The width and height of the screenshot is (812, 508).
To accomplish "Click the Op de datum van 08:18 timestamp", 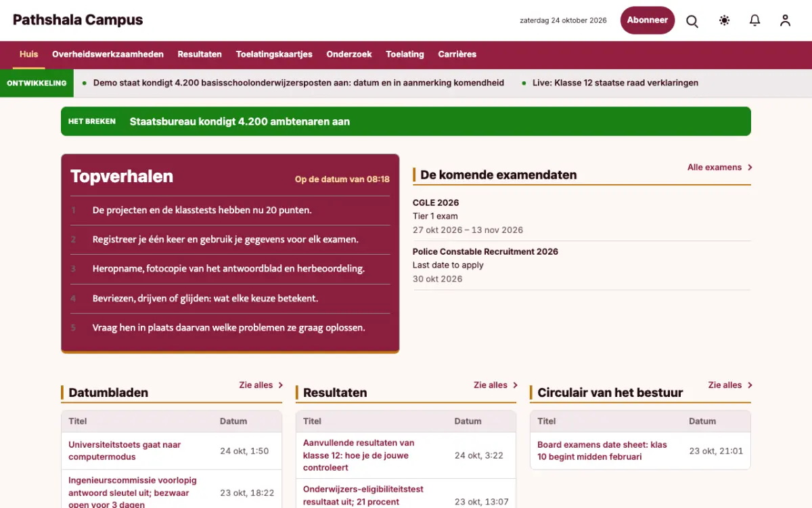I will click(x=342, y=179).
